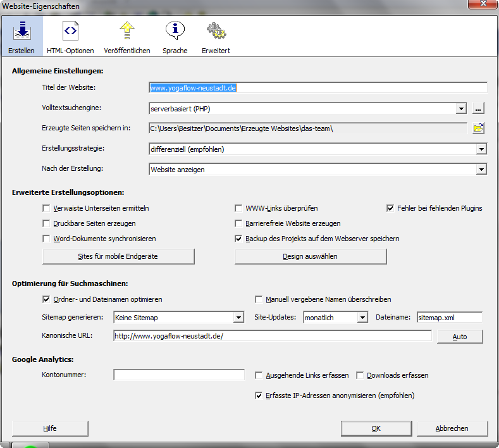The height and width of the screenshot is (448, 499).
Task: Enable Verwaiste Unterseiten ermitteln checkbox
Action: (46, 208)
